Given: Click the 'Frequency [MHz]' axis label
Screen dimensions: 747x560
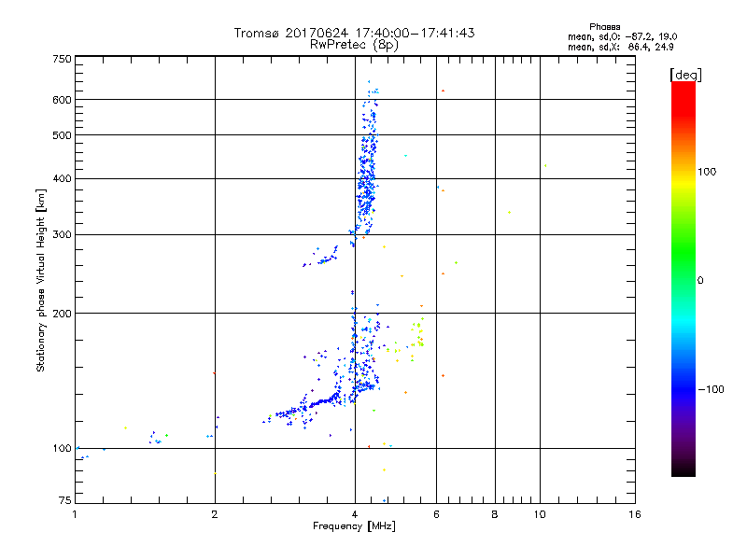Looking at the screenshot, I should [354, 526].
